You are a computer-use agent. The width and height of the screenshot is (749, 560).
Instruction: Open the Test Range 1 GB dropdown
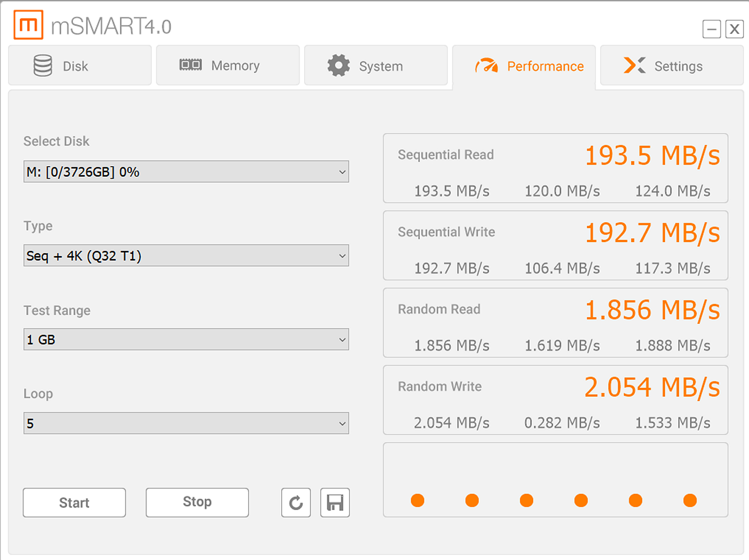pos(186,339)
